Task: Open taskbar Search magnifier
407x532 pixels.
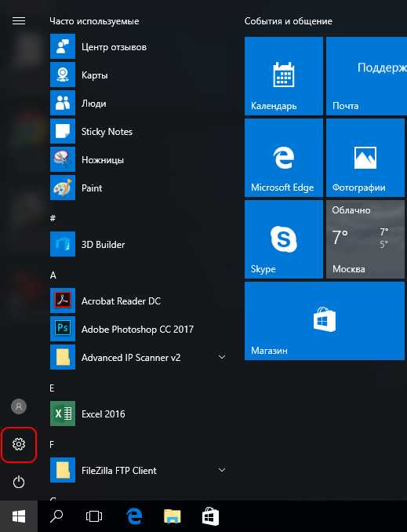Action: pyautogui.click(x=56, y=516)
